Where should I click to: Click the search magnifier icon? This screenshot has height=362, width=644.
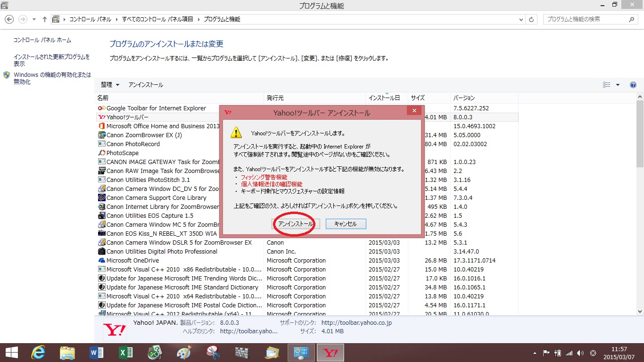point(632,19)
